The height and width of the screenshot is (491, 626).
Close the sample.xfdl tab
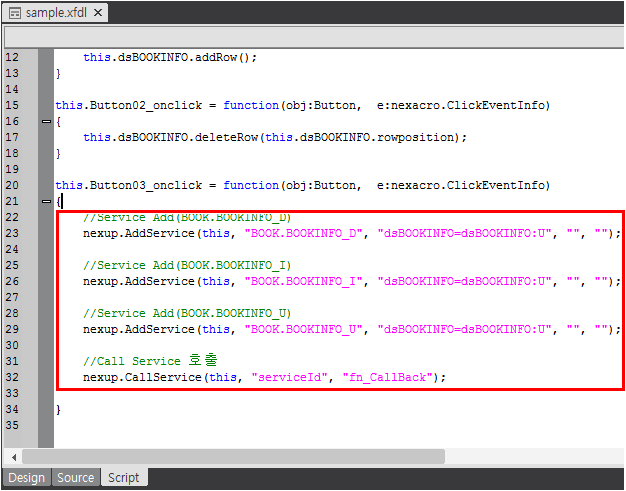[98, 13]
